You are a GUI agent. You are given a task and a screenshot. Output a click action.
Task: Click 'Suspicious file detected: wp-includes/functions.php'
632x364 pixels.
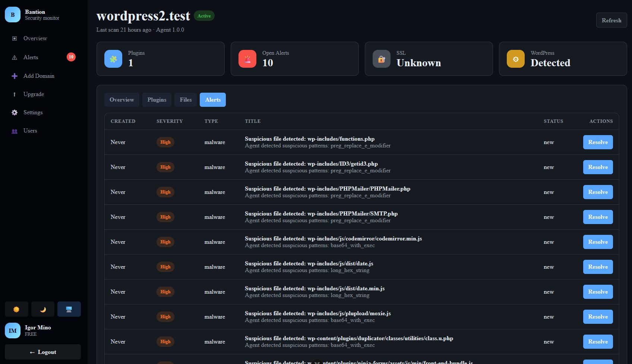point(310,139)
